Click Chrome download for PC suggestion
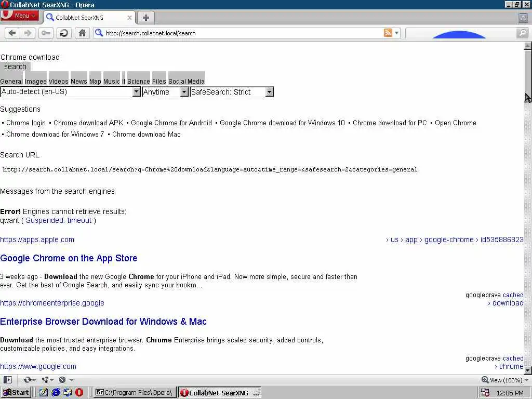 390,123
